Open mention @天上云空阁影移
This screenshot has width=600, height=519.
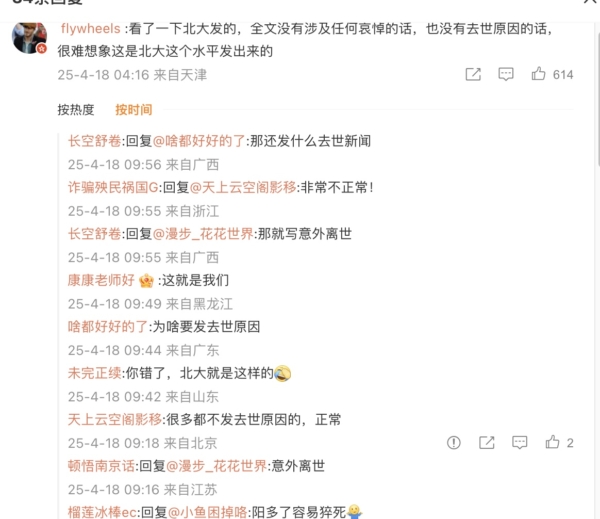pyautogui.click(x=243, y=188)
